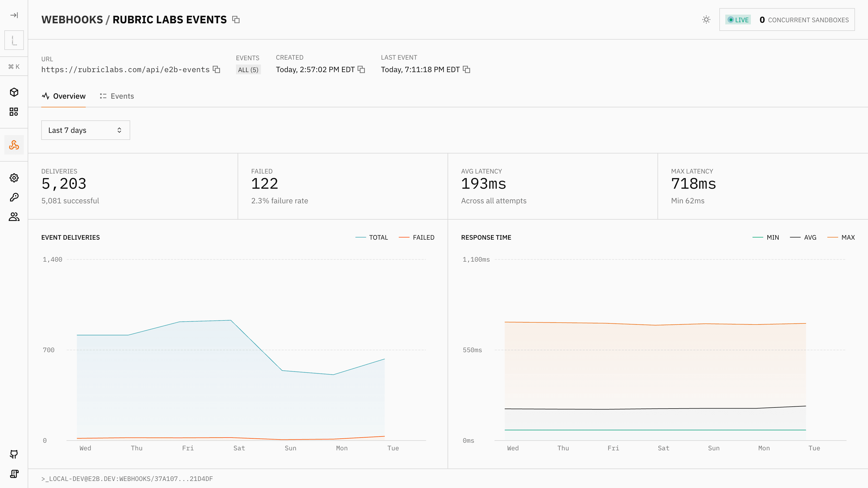The width and height of the screenshot is (868, 488).
Task: Open documentation scroll icon in sidebar
Action: 14,474
